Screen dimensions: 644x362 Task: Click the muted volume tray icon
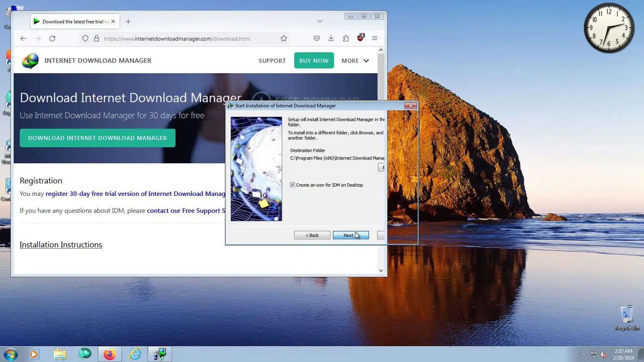pyautogui.click(x=603, y=354)
